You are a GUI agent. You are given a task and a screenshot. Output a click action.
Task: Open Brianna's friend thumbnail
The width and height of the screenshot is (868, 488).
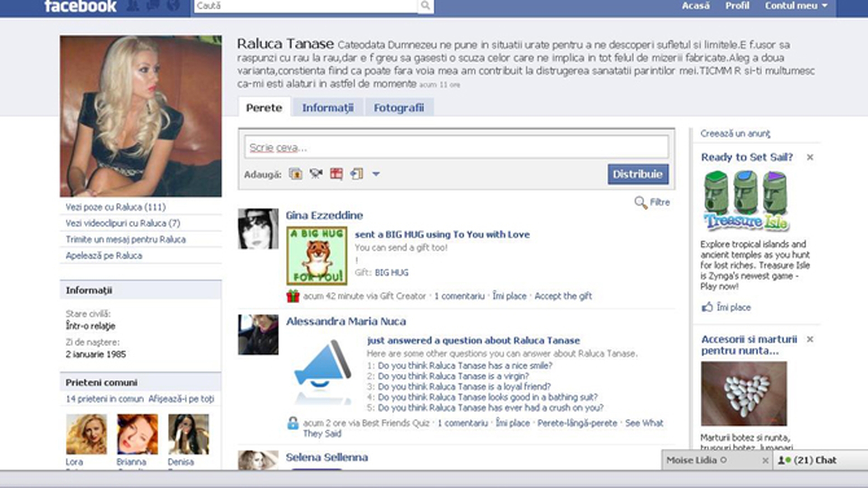(137, 434)
